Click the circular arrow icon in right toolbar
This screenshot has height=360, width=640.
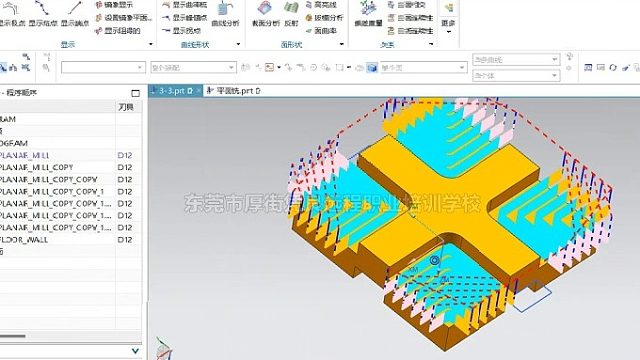pos(613,67)
